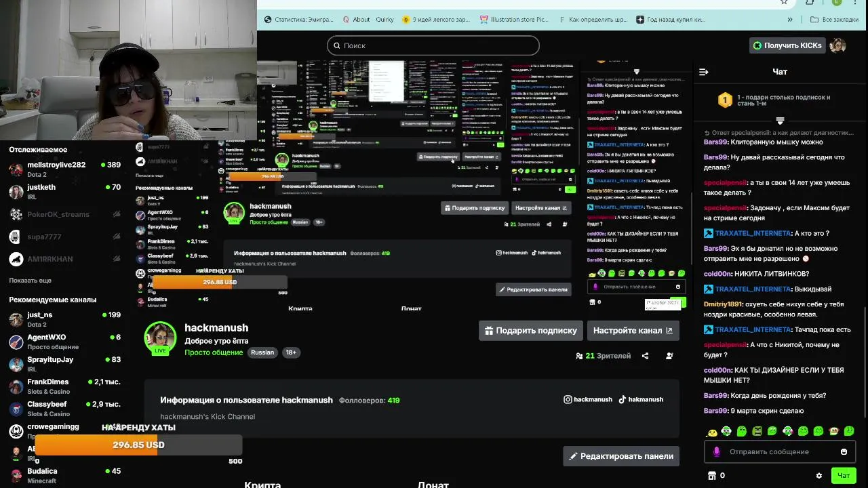
Task: Open offline supa7777 channel
Action: [x=64, y=237]
